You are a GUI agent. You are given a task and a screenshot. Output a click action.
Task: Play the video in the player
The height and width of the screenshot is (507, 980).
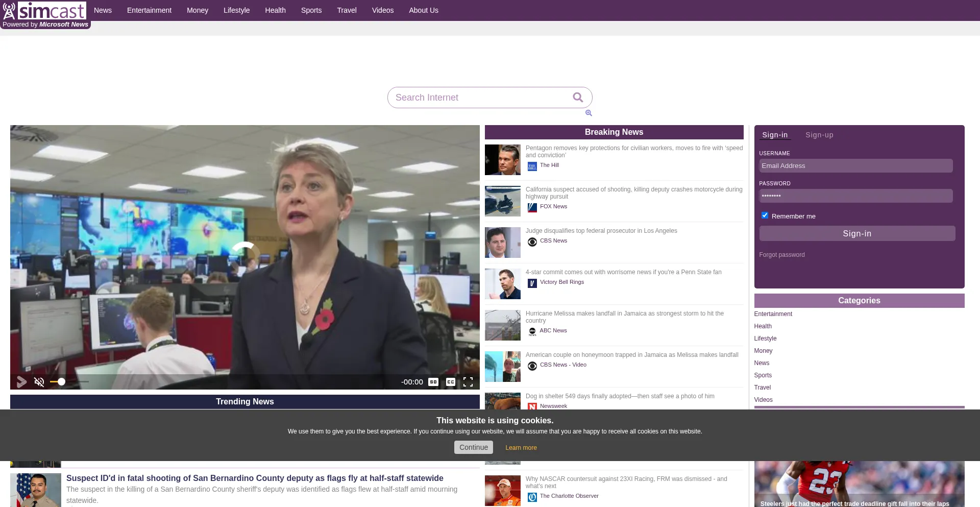tap(21, 382)
